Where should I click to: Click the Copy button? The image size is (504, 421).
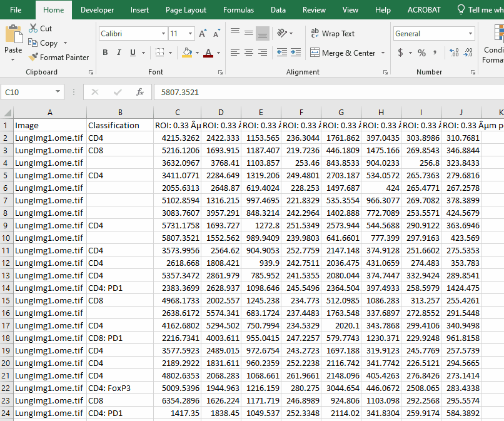(x=43, y=43)
